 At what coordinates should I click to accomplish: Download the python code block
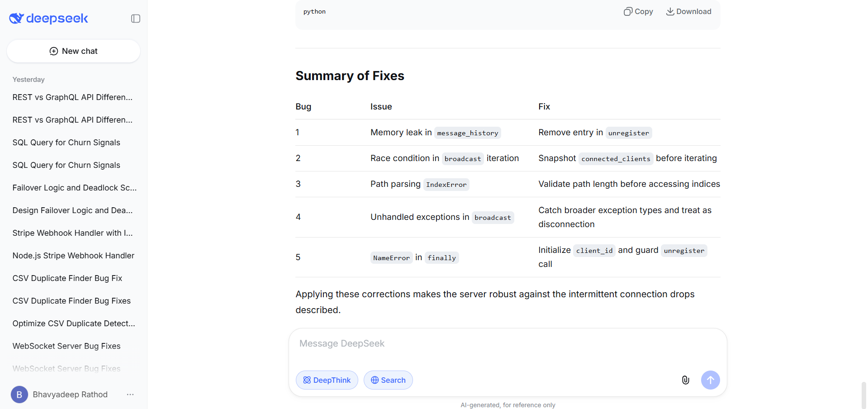(x=688, y=11)
